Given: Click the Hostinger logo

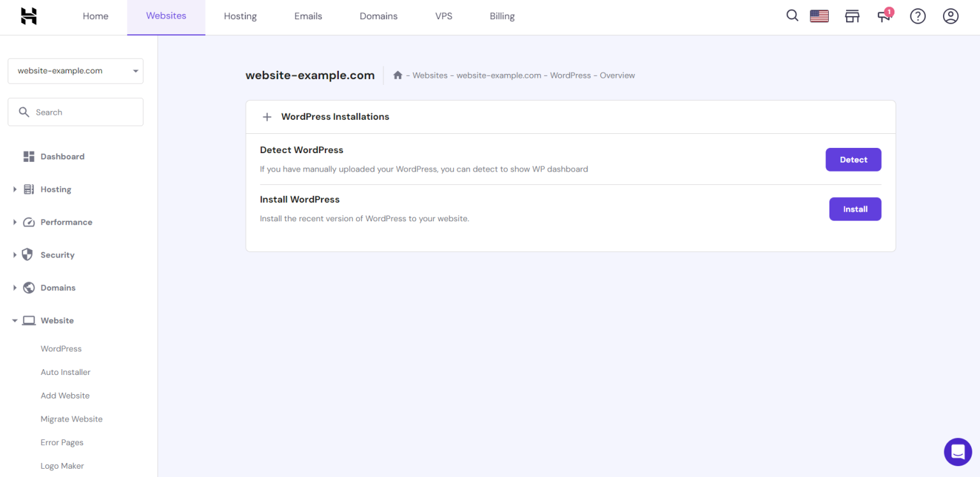Looking at the screenshot, I should click(x=28, y=16).
